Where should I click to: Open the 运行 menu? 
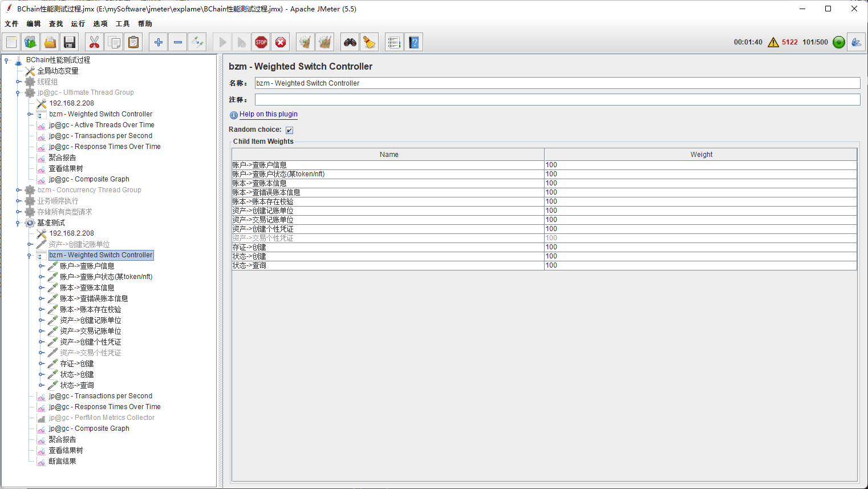[x=78, y=24]
